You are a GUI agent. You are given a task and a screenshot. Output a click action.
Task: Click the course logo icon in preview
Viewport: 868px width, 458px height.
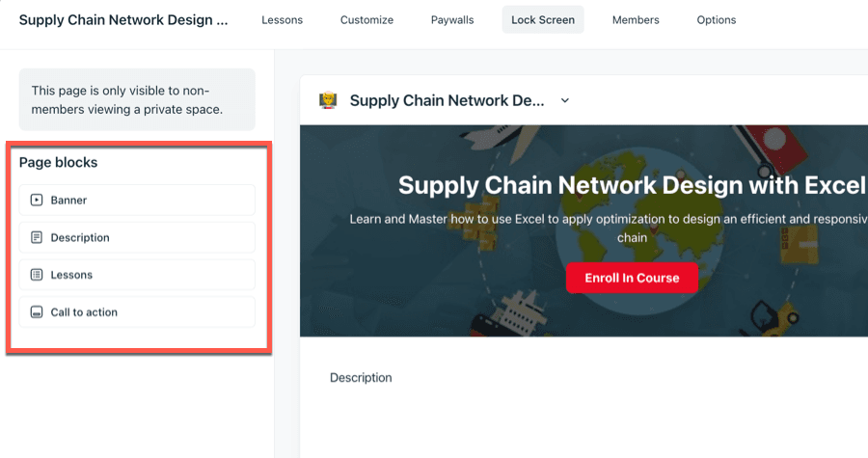pyautogui.click(x=329, y=100)
